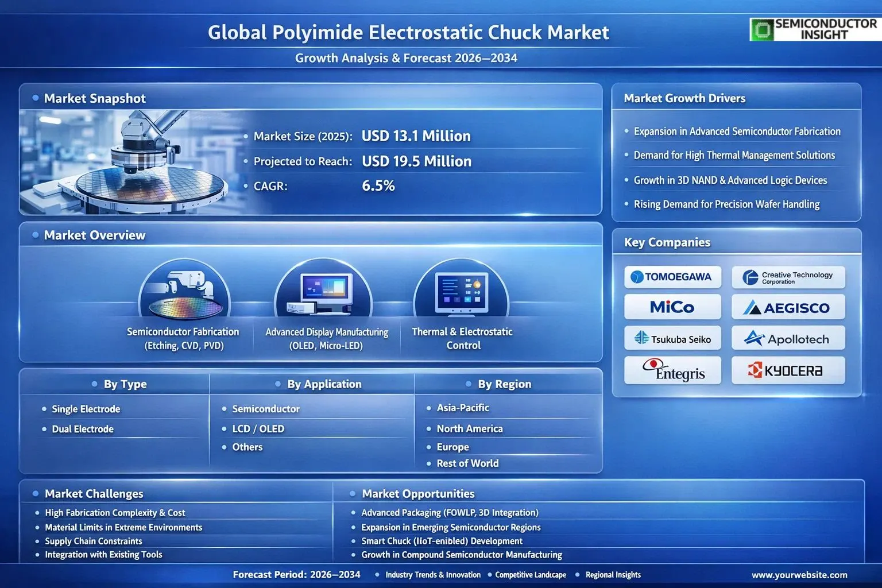Click the By Region column header
This screenshot has height=588, width=882.
click(x=505, y=384)
